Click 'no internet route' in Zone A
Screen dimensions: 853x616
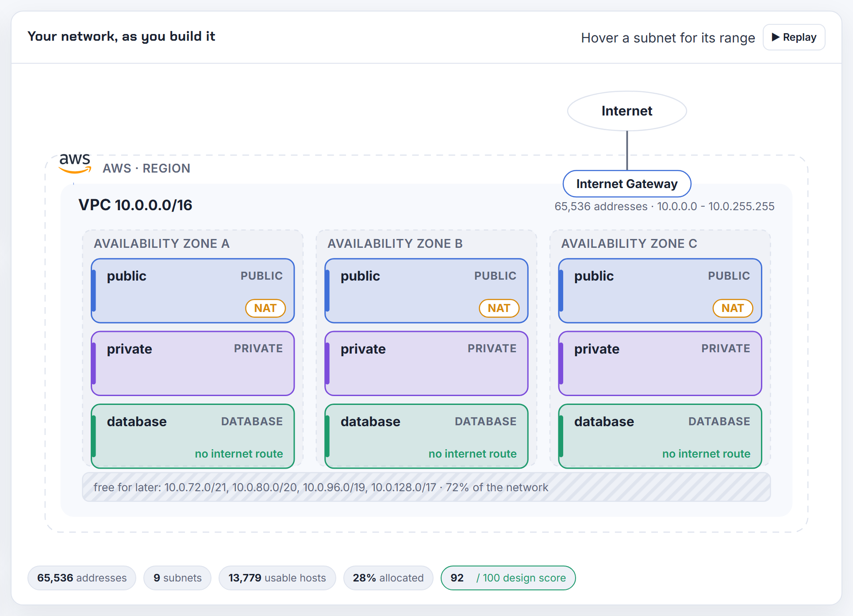[239, 454]
